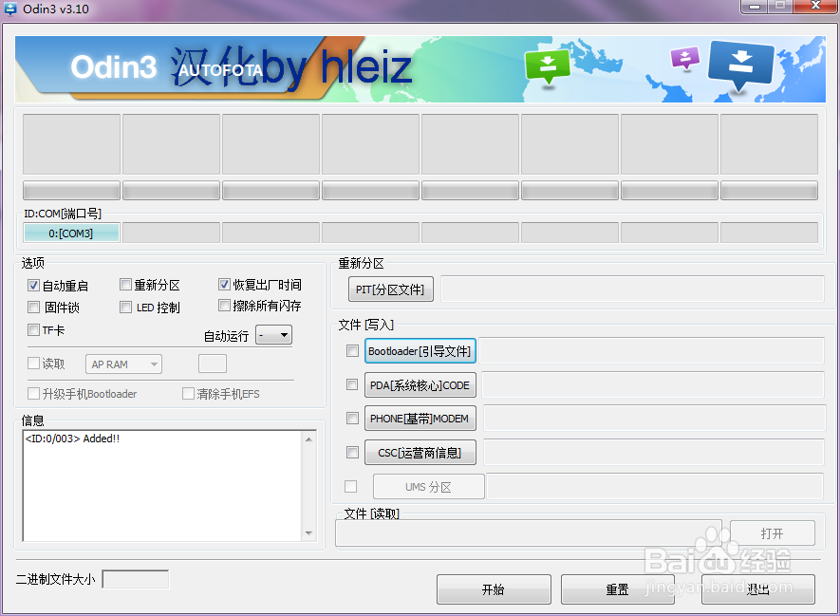Tick the checkbox next to CSC[运营商信息]
840x616 pixels.
(352, 453)
